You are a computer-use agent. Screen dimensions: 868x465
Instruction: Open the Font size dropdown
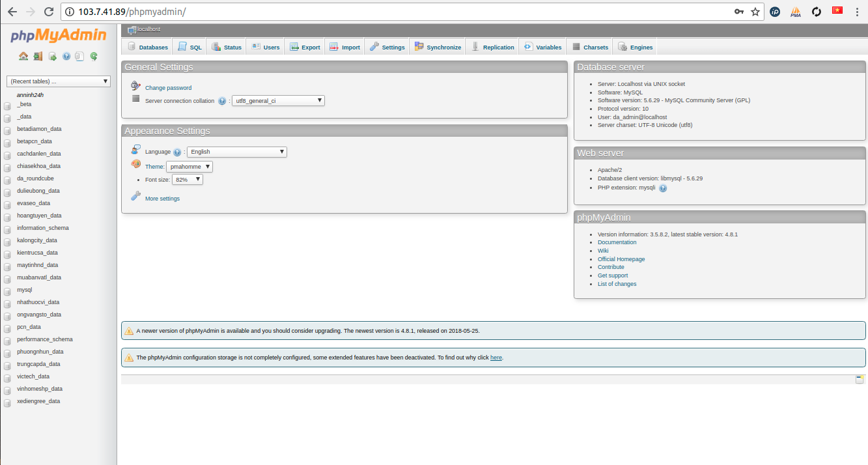[188, 179]
